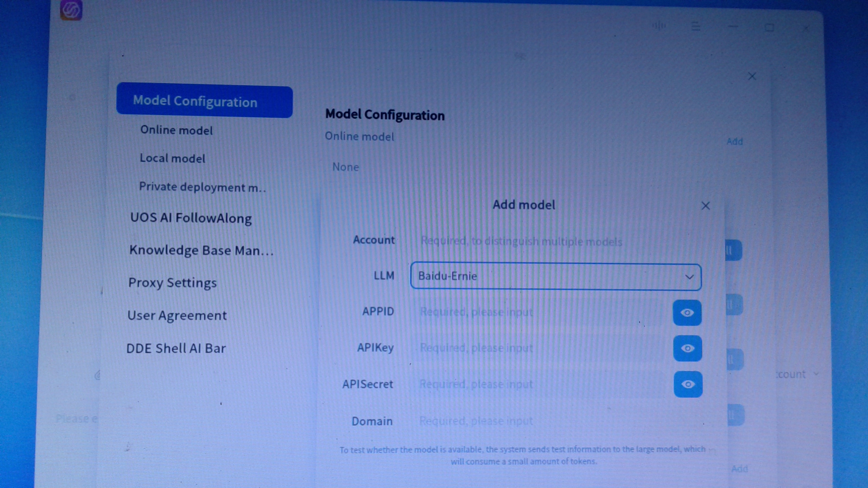The image size is (868, 488).
Task: Click the Add link at bottom right
Action: pyautogui.click(x=739, y=469)
